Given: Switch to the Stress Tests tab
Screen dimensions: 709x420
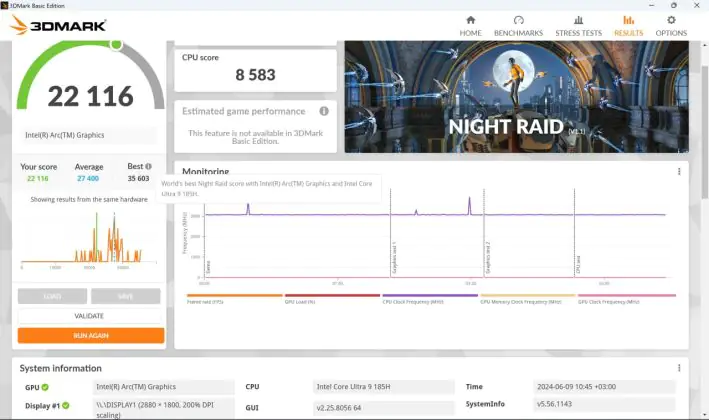Looking at the screenshot, I should click(578, 26).
